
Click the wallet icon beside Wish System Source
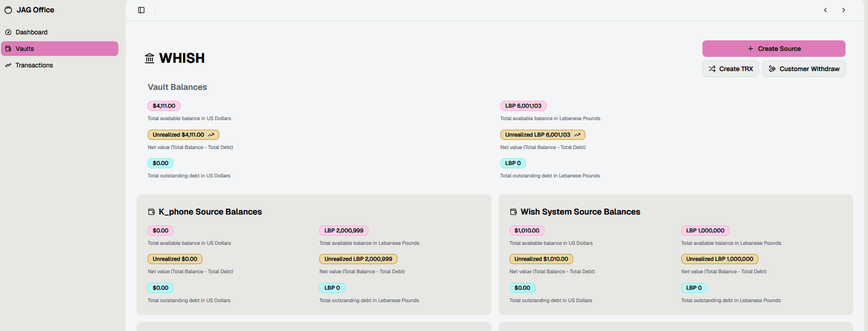coord(513,212)
